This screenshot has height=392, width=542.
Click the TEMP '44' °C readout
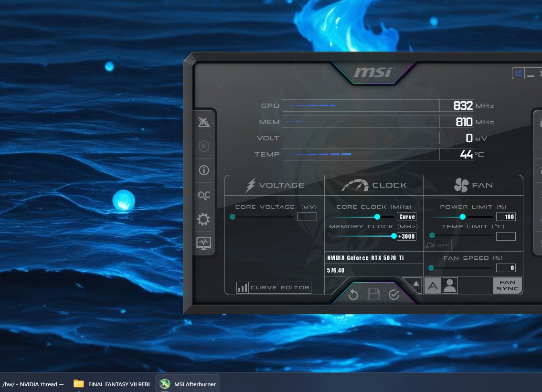pyautogui.click(x=466, y=154)
